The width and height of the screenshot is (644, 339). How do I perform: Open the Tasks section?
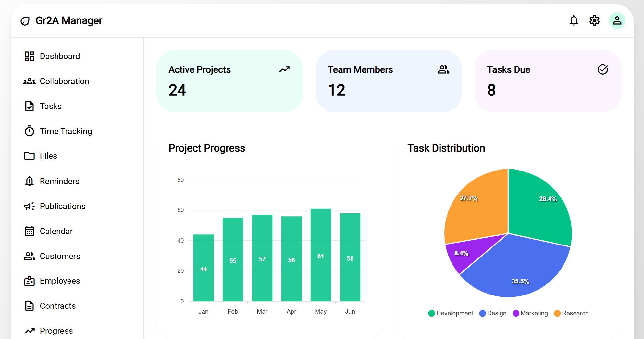(51, 106)
